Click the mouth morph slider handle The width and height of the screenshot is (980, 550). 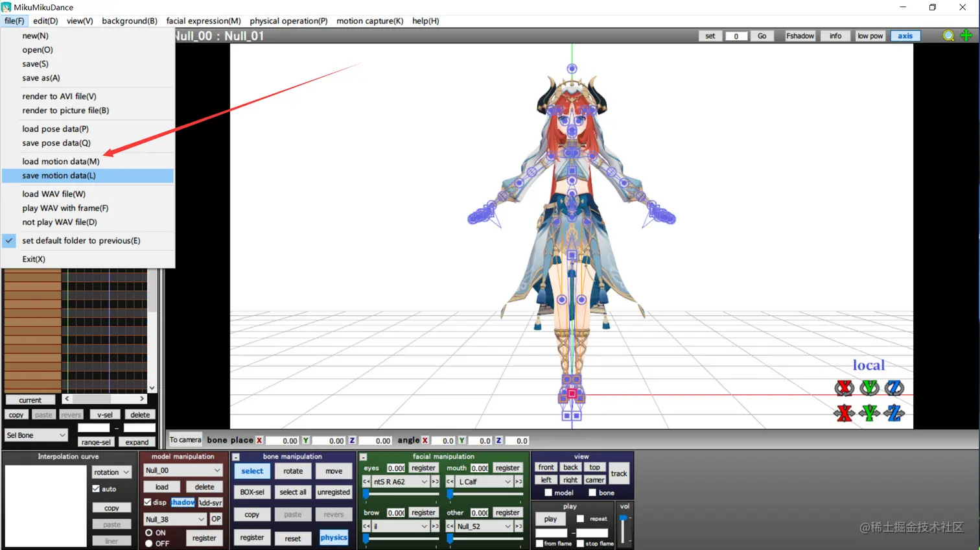(x=450, y=494)
